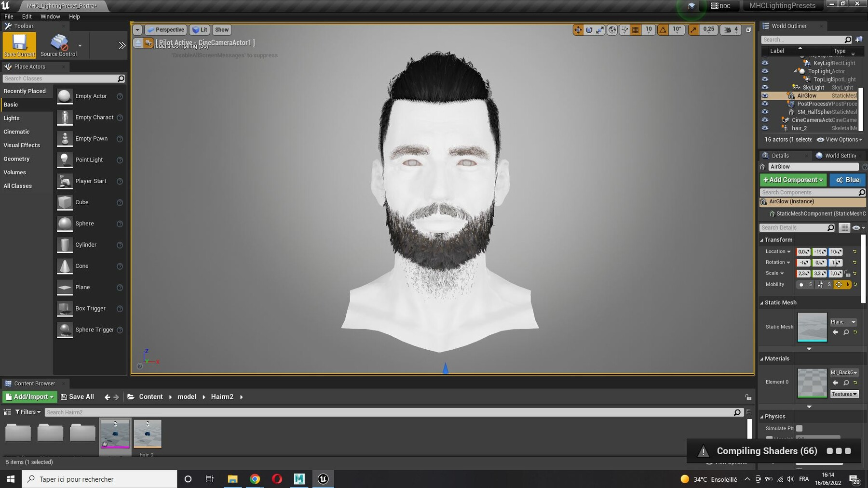Image resolution: width=868 pixels, height=488 pixels.
Task: Click the create folder icon in World Outliner
Action: click(x=859, y=40)
